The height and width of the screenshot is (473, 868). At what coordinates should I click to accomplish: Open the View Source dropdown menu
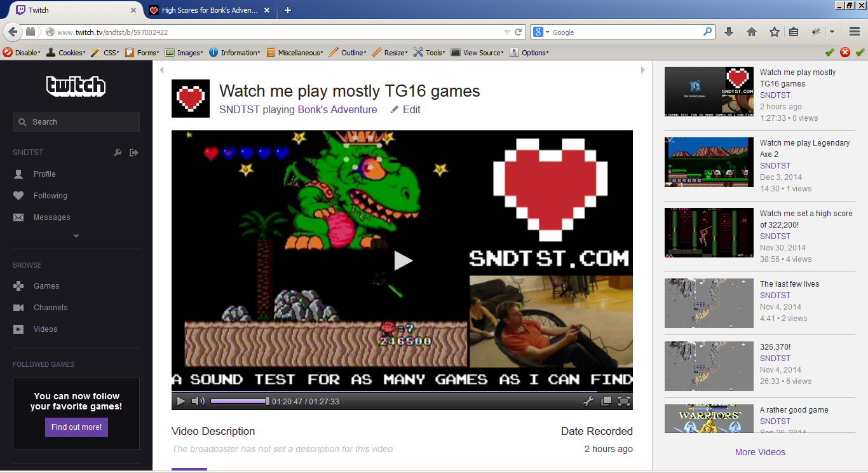478,53
